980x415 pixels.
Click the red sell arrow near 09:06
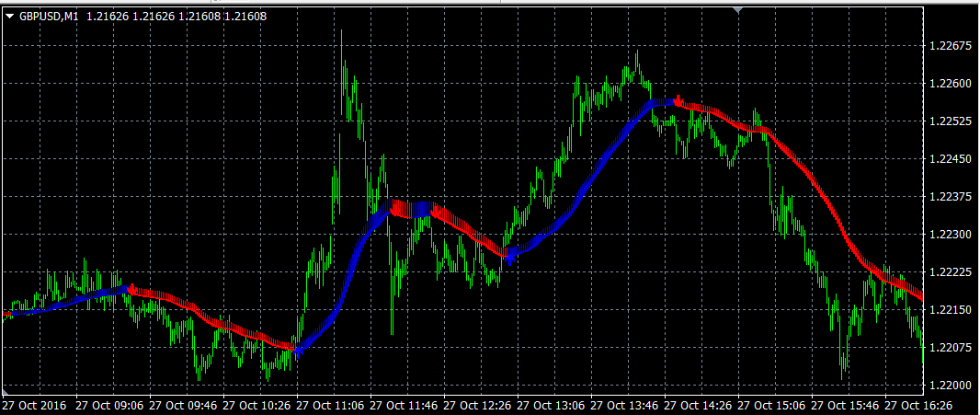132,290
